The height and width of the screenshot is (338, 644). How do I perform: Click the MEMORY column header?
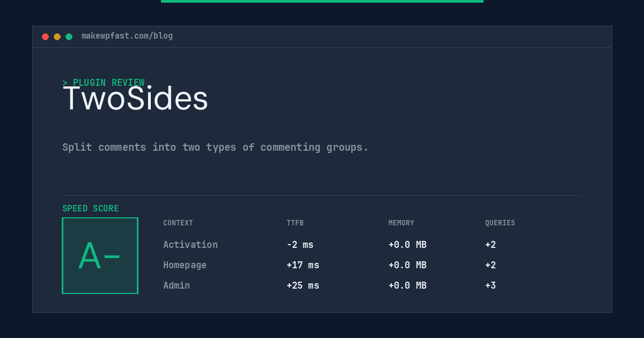[401, 223]
